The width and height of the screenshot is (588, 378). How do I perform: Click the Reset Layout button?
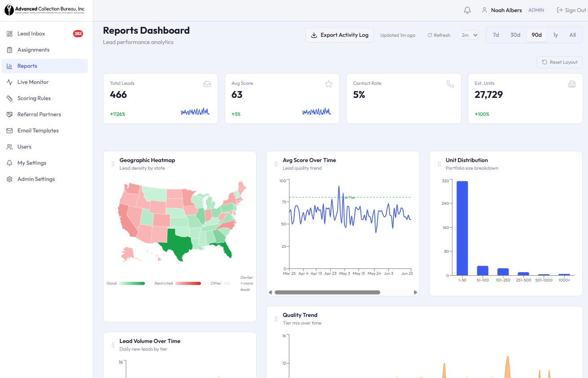(559, 62)
